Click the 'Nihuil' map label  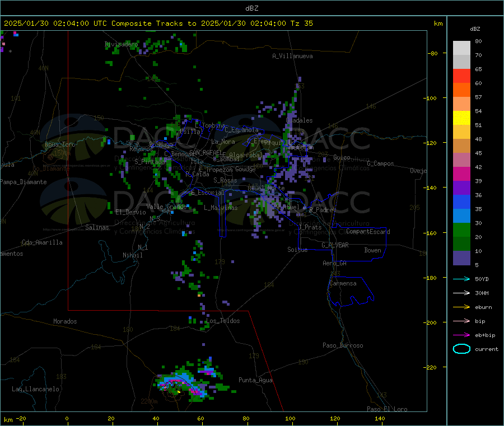click(x=132, y=255)
